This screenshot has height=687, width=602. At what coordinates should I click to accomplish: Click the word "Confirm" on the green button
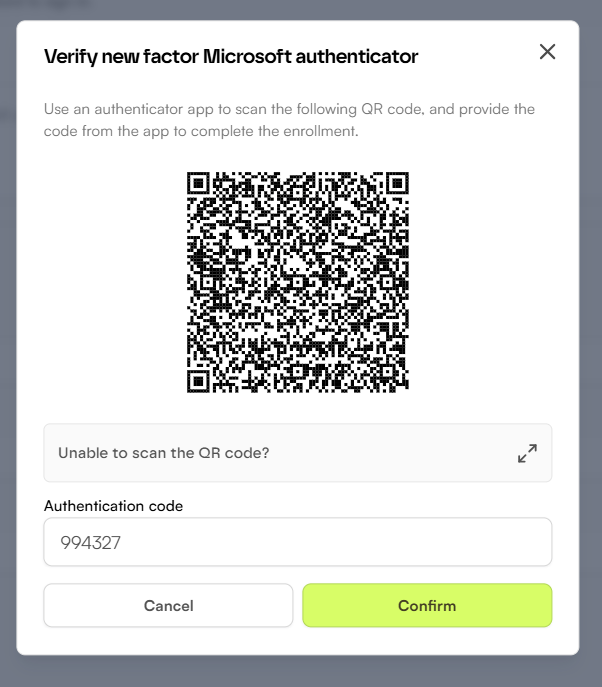(427, 605)
